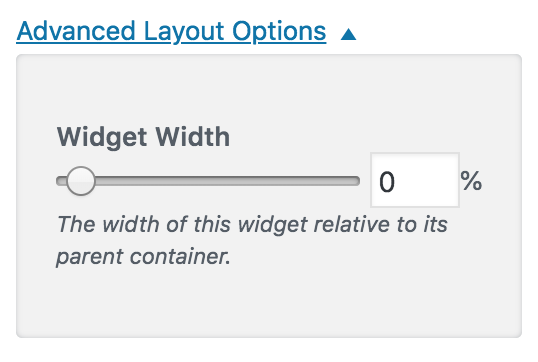Collapse section using the blue triangle arrow
The width and height of the screenshot is (538, 362).
[348, 34]
